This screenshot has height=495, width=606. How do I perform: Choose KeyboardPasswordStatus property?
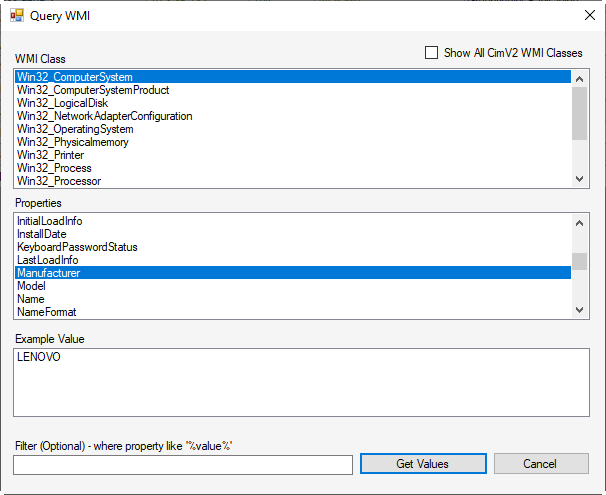click(77, 247)
